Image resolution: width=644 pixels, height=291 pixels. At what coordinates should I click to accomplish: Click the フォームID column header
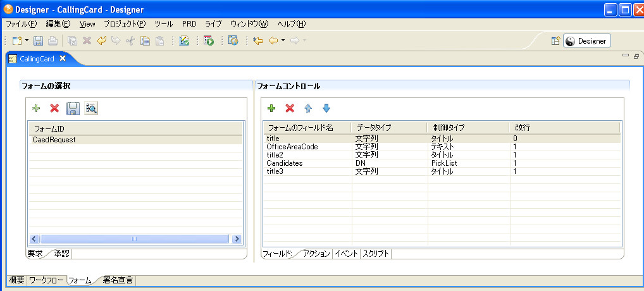point(135,129)
